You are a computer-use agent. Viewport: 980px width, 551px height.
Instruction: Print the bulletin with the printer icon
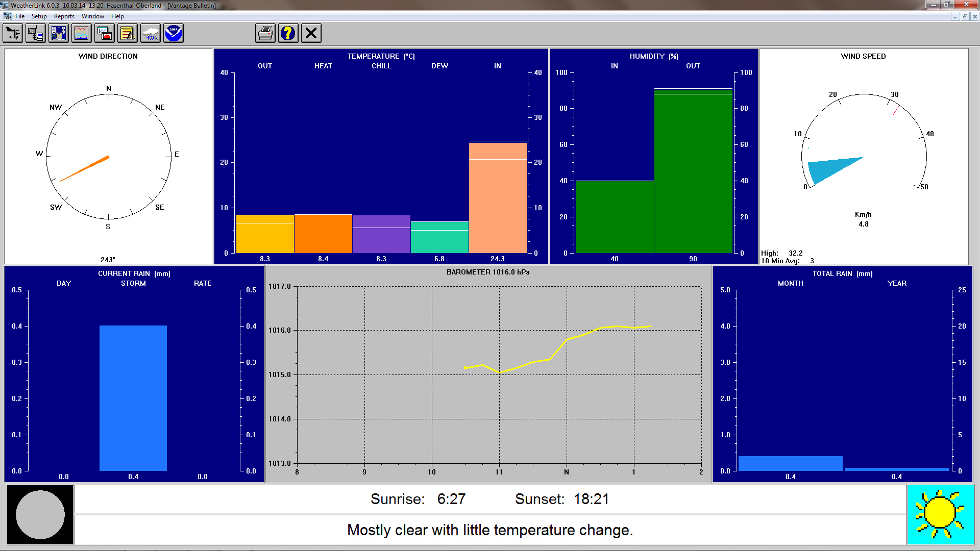[x=265, y=34]
